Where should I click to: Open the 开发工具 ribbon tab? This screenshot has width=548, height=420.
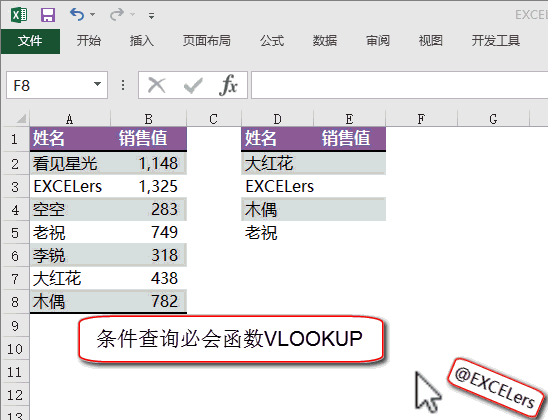496,41
